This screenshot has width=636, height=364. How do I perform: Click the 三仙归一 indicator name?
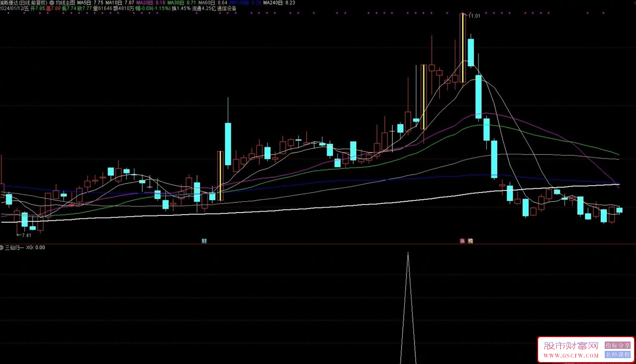click(14, 247)
